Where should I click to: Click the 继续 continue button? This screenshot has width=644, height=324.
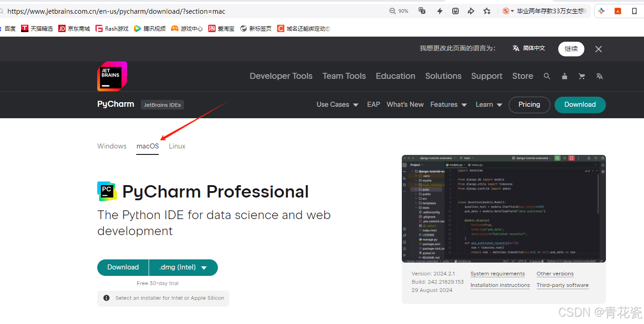pyautogui.click(x=571, y=49)
